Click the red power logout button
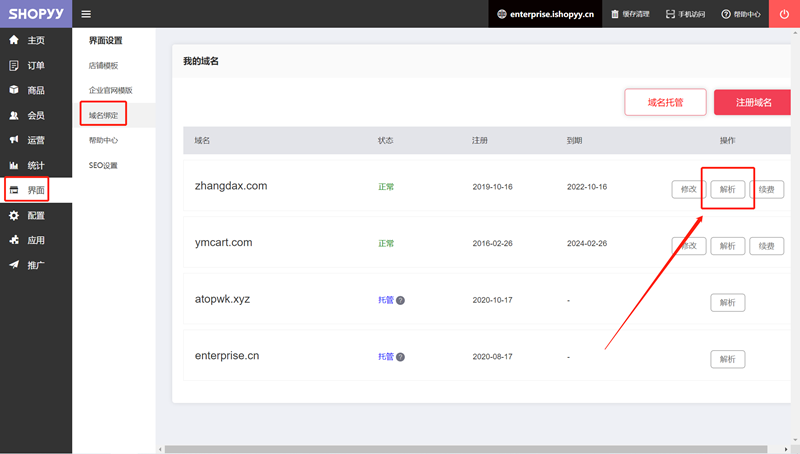 pyautogui.click(x=784, y=14)
